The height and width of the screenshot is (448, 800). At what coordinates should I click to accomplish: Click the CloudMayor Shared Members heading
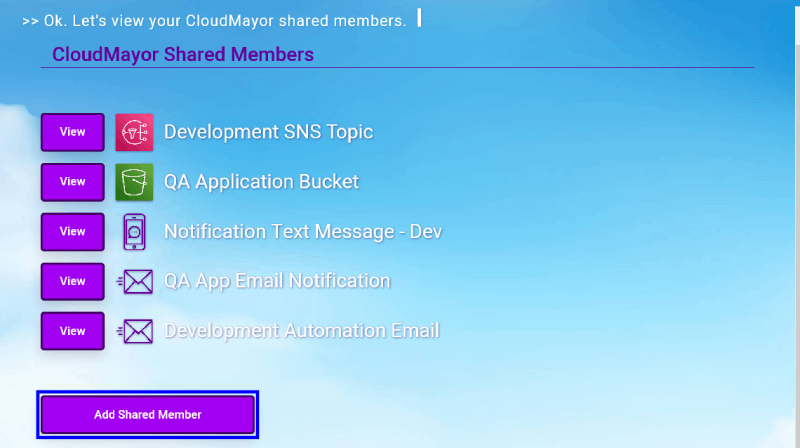[x=183, y=54]
